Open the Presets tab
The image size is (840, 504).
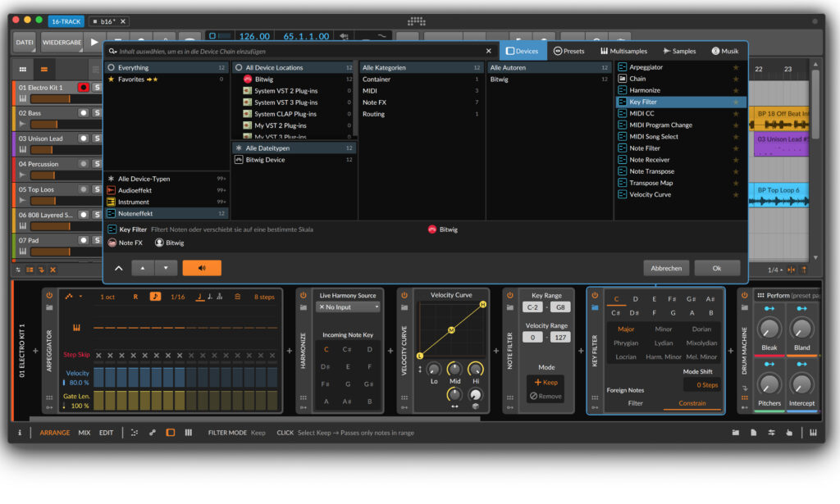coord(569,52)
